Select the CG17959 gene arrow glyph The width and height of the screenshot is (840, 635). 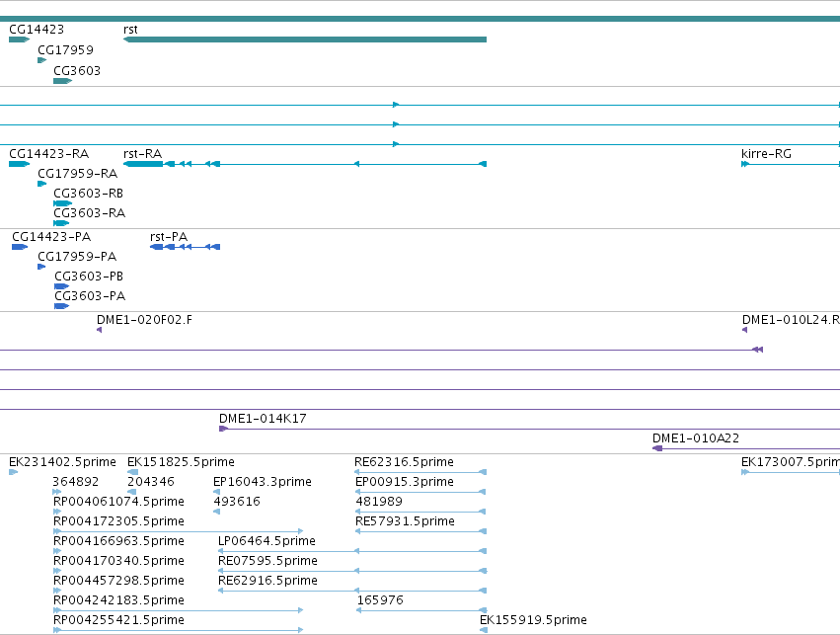(41, 60)
